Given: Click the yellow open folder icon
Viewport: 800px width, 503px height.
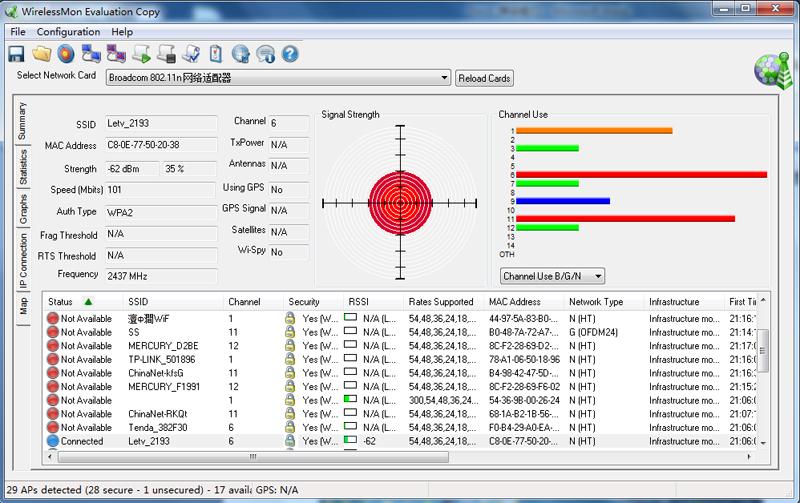Looking at the screenshot, I should pyautogui.click(x=42, y=54).
